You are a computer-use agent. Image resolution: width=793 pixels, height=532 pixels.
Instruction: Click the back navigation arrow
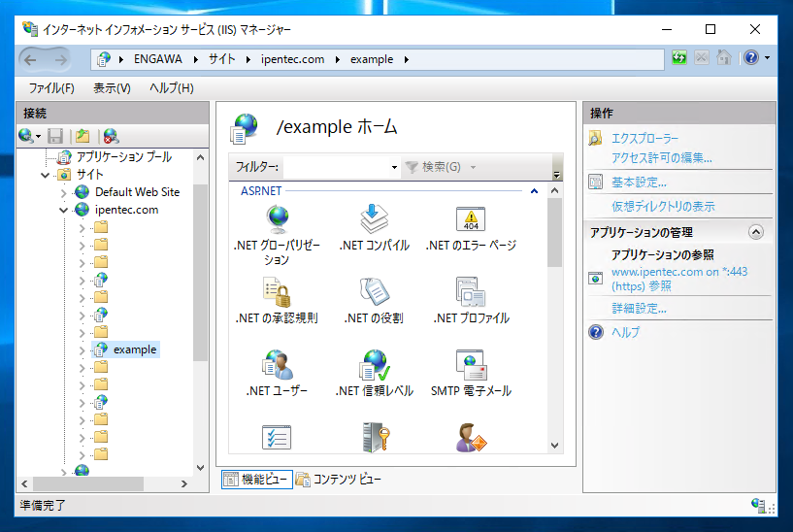[30, 60]
